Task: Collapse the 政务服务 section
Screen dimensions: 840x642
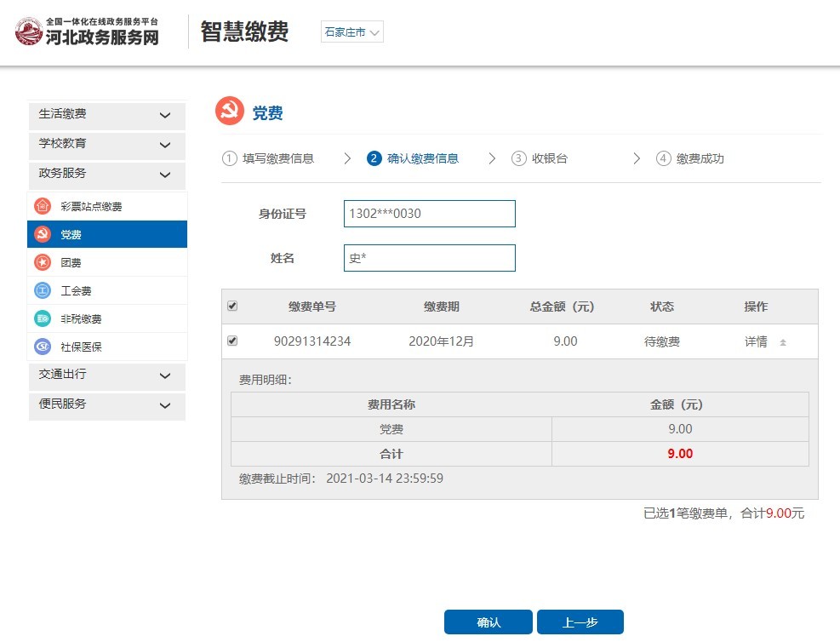Action: click(106, 175)
